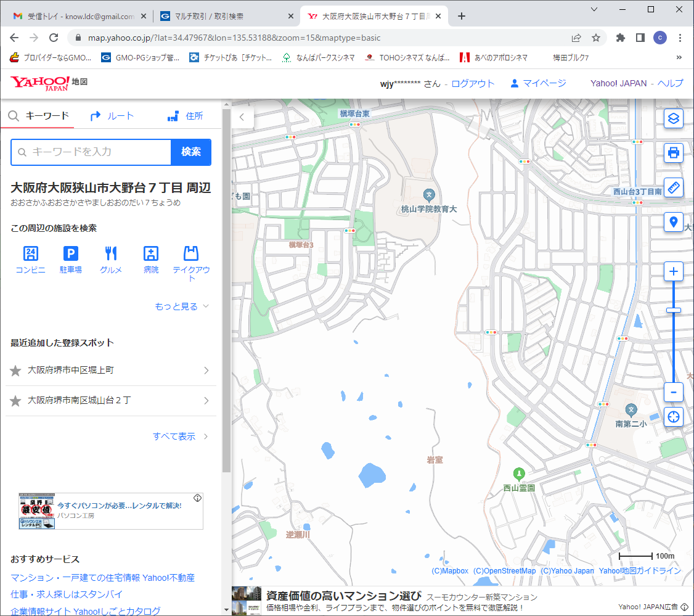Viewport: 694px width, 616px height.
Task: Expand もっと見る facility categories
Action: pos(182,306)
